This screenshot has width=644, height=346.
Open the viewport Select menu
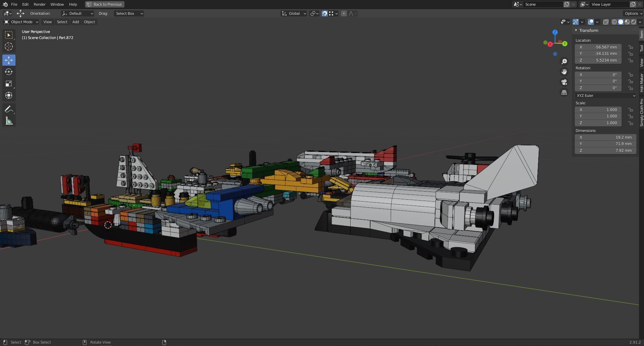pos(62,22)
